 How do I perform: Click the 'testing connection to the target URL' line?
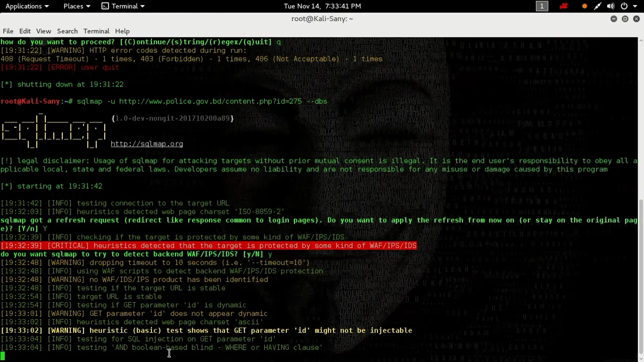(x=115, y=203)
